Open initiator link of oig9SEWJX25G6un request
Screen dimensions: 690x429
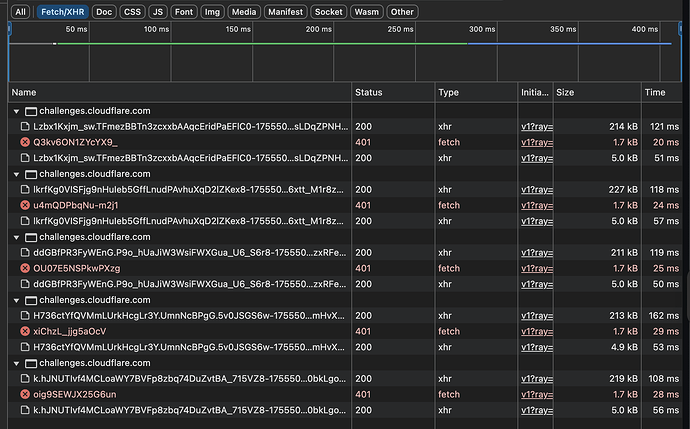pyautogui.click(x=537, y=394)
